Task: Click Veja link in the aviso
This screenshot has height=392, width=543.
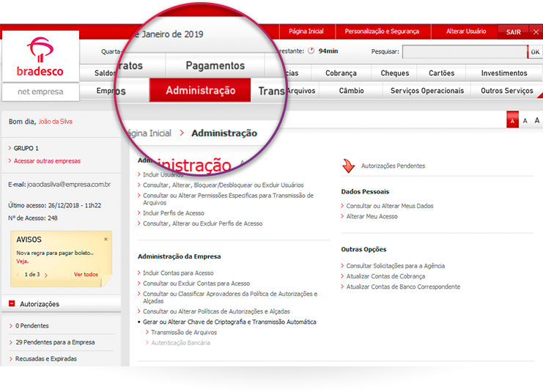Action: [x=22, y=262]
